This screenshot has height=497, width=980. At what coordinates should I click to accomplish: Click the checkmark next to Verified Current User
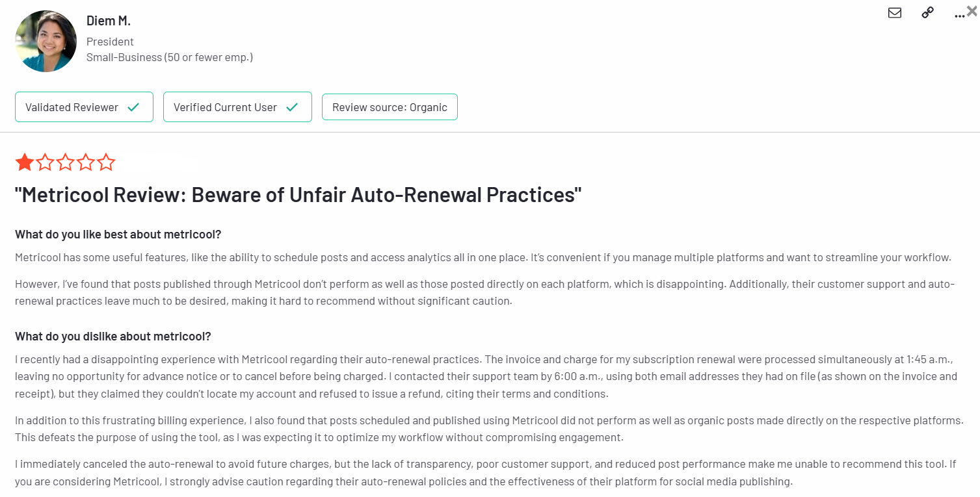[x=292, y=107]
